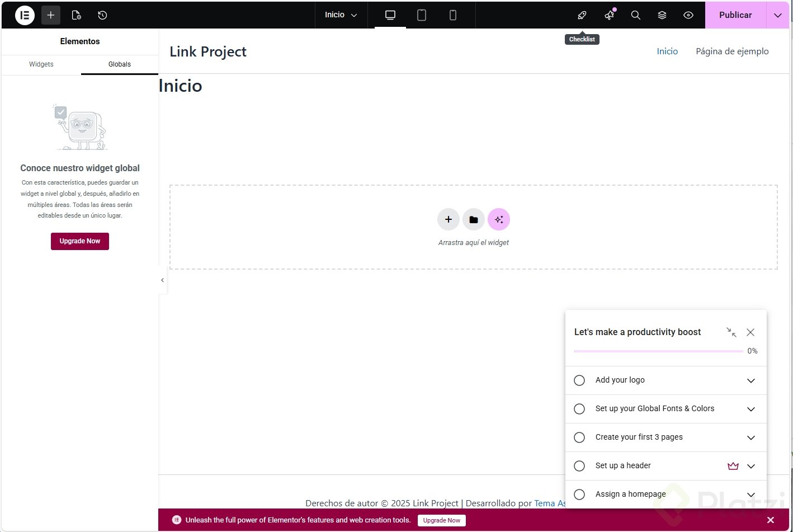Open the Publicar options arrow
This screenshot has width=793, height=532.
[x=778, y=15]
